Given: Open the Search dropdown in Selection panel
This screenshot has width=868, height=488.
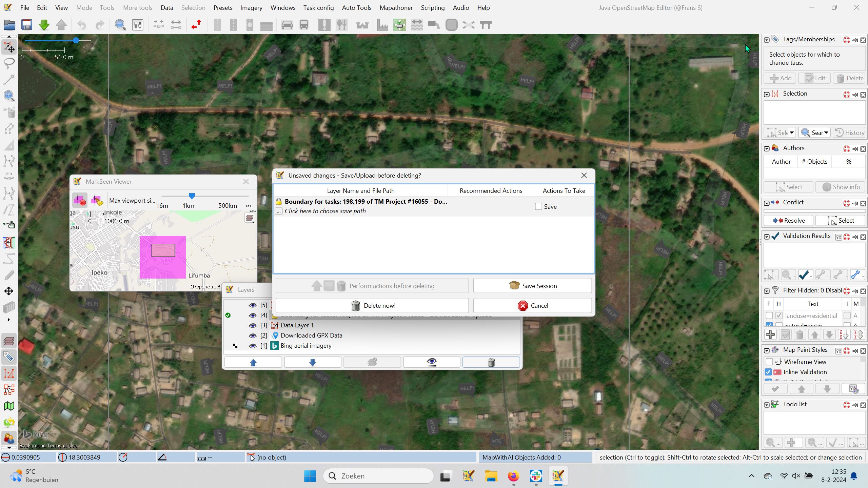Looking at the screenshot, I should click(x=826, y=133).
